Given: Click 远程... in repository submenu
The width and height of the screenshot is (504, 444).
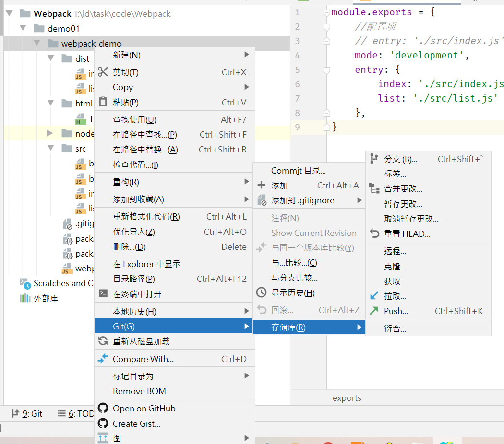Looking at the screenshot, I should pyautogui.click(x=429, y=251).
